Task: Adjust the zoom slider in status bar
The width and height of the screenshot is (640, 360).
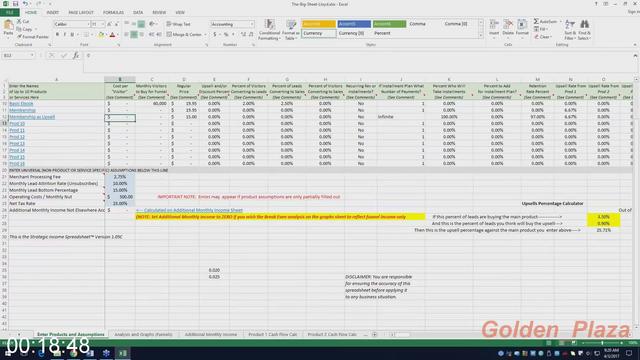Action: pos(602,343)
